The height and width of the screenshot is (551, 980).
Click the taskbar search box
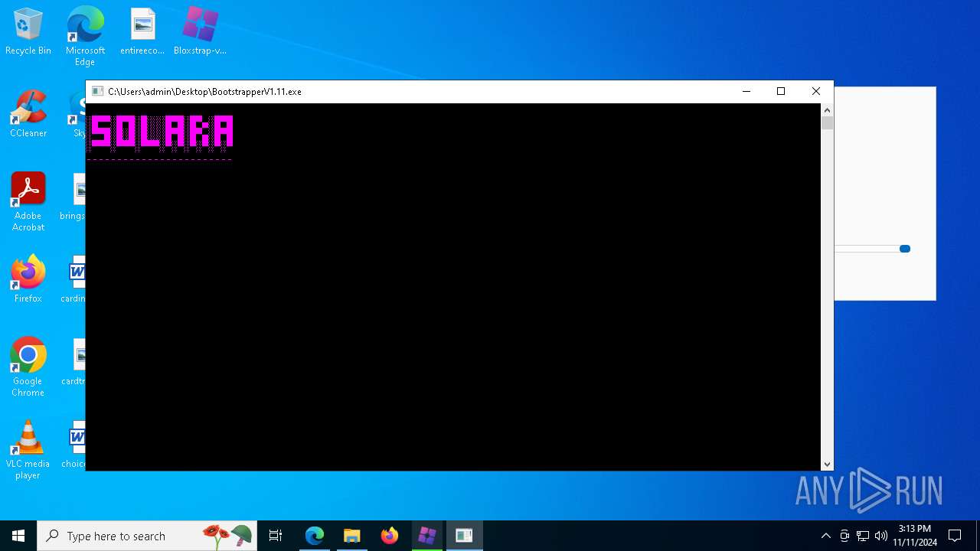[147, 536]
